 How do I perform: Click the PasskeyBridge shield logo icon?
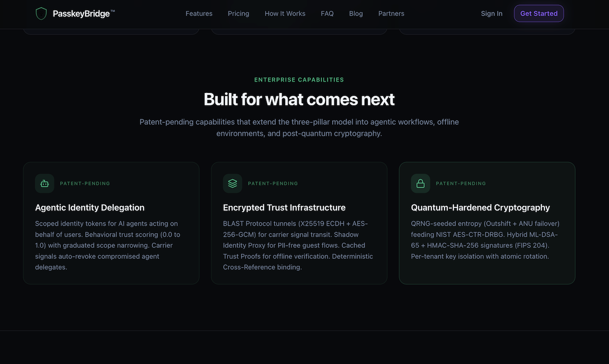point(42,13)
